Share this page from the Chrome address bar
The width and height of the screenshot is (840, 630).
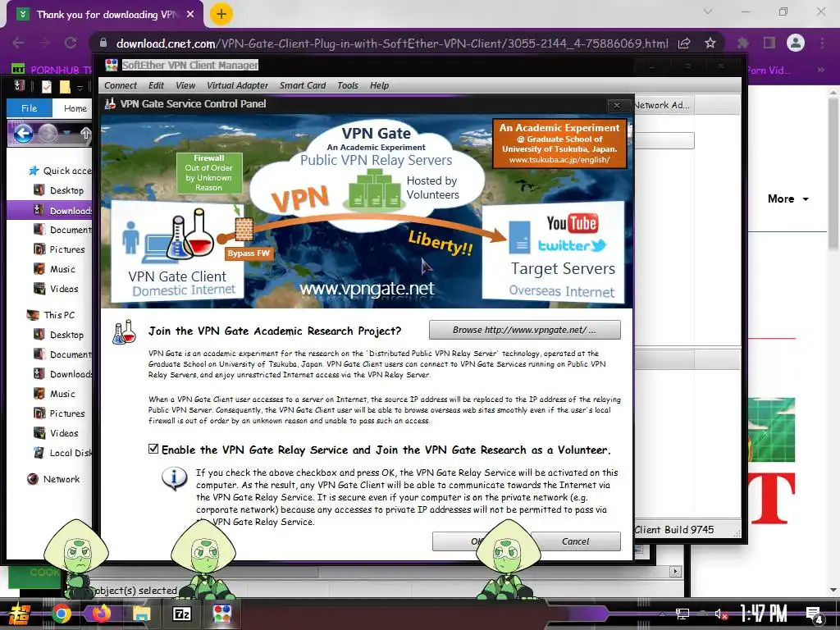coord(684,43)
